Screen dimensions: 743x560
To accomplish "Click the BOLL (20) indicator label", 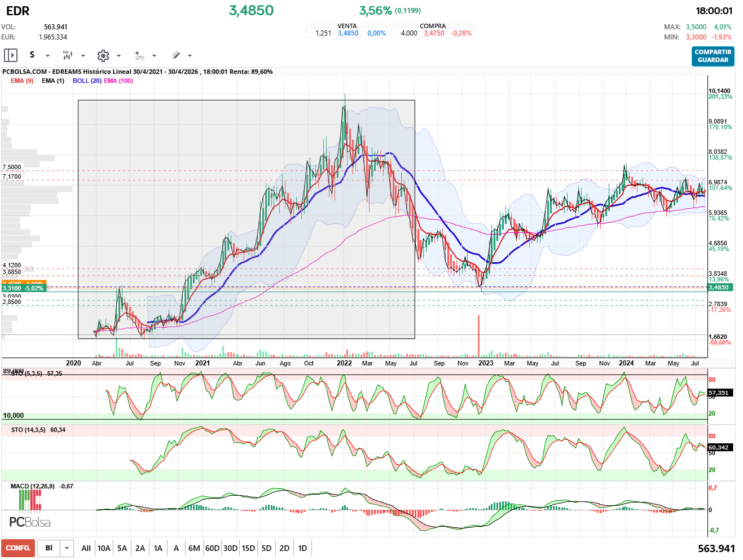I will point(87,81).
